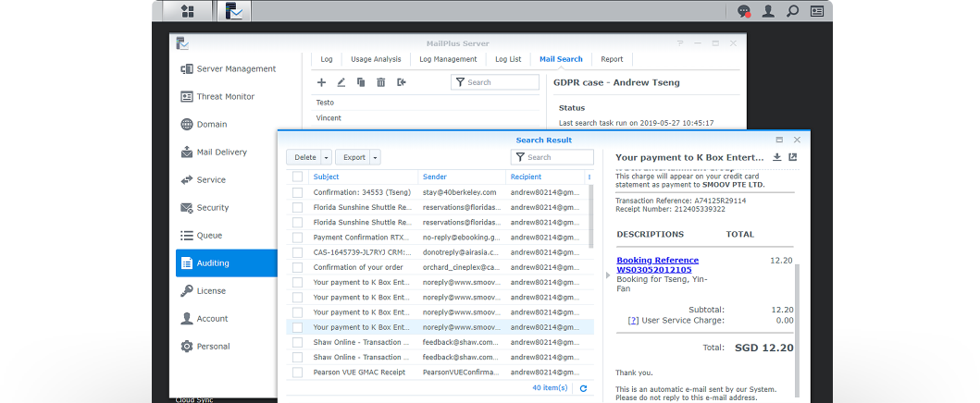The image size is (980, 403).
Task: Follow the Booking Reference WS03052012105 link
Action: pos(657,265)
